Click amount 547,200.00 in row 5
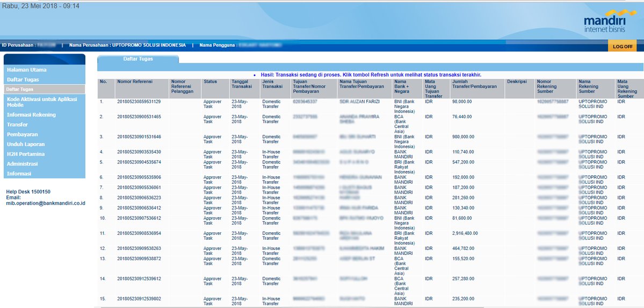644x308 pixels. [464, 162]
